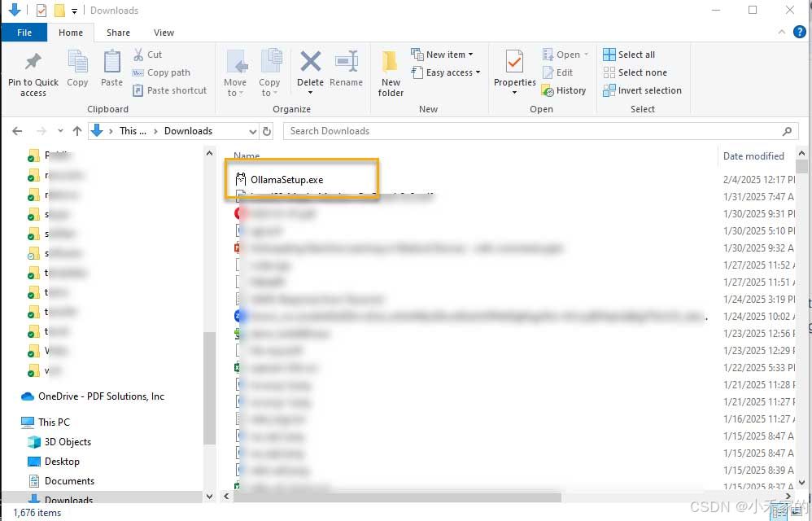Click the Delete red X icon
812x521 pixels.
[x=310, y=62]
